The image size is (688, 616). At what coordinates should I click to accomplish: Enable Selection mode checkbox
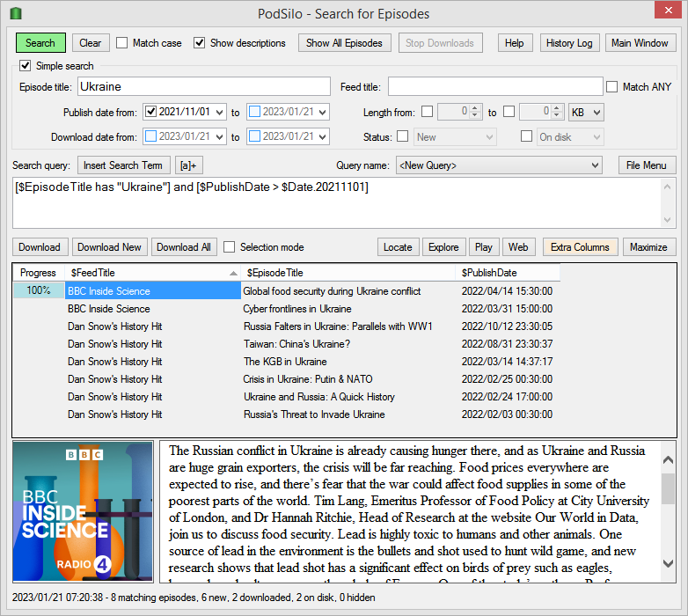(x=229, y=247)
